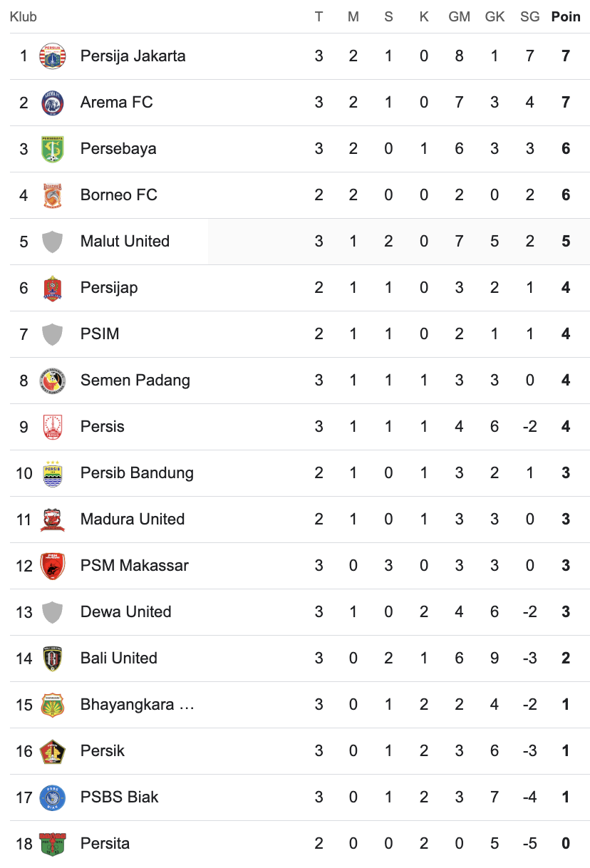Open the Malut United team link
The width and height of the screenshot is (590, 868).
coord(125,242)
